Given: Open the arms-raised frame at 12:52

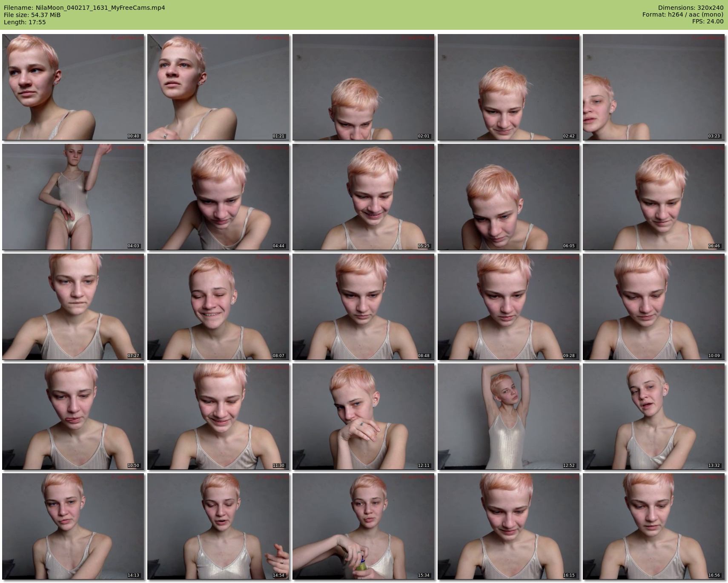Looking at the screenshot, I should pos(508,417).
